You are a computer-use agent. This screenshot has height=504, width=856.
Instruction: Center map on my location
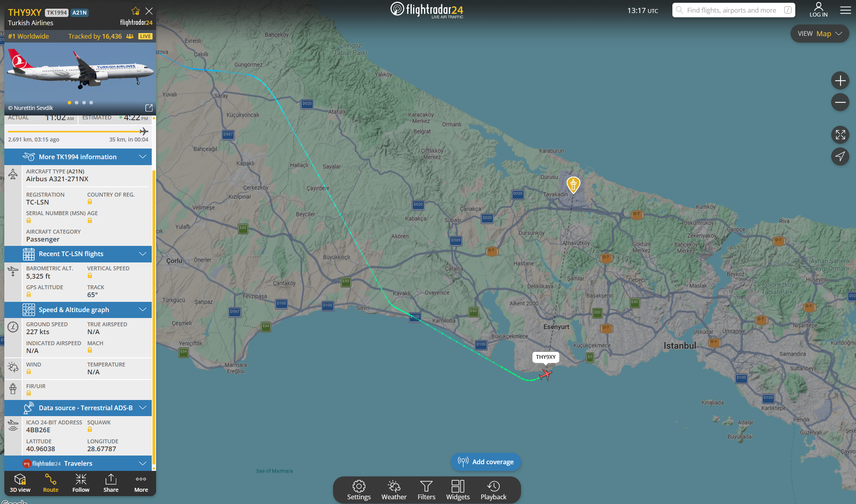point(840,156)
